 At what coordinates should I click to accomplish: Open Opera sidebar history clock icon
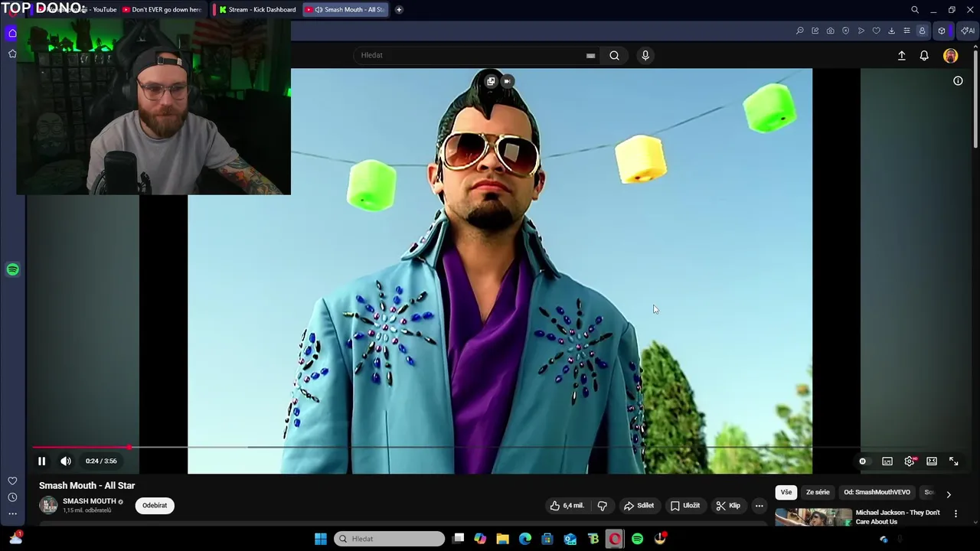tap(12, 497)
